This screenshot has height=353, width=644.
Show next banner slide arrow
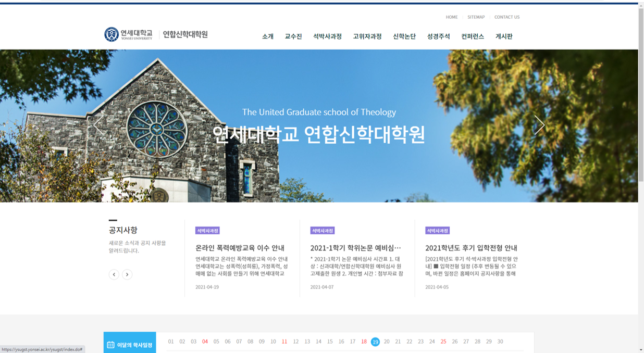tap(539, 125)
